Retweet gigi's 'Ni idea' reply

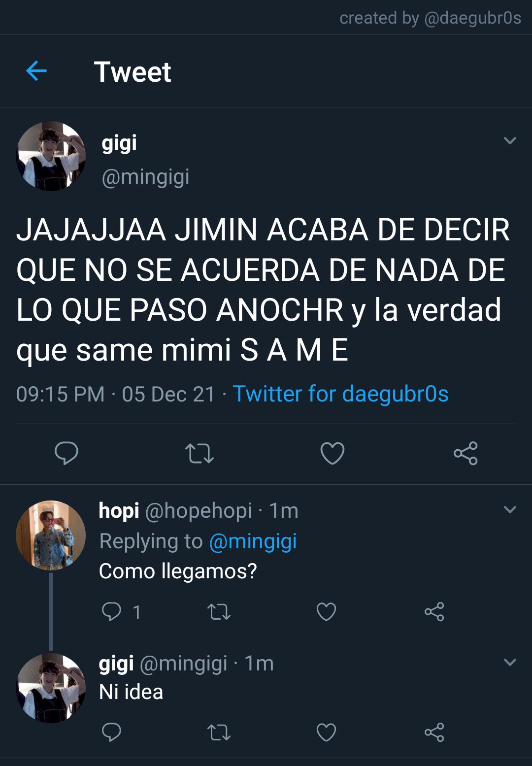point(219,733)
